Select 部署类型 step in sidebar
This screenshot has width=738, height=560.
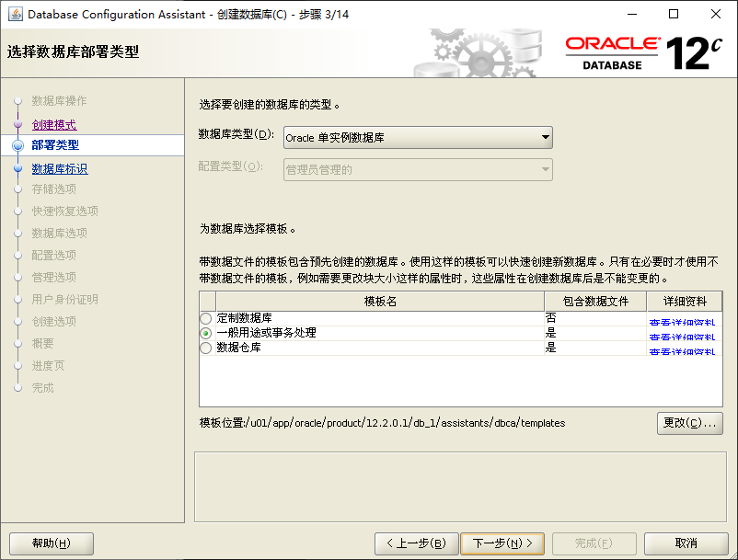pyautogui.click(x=55, y=144)
